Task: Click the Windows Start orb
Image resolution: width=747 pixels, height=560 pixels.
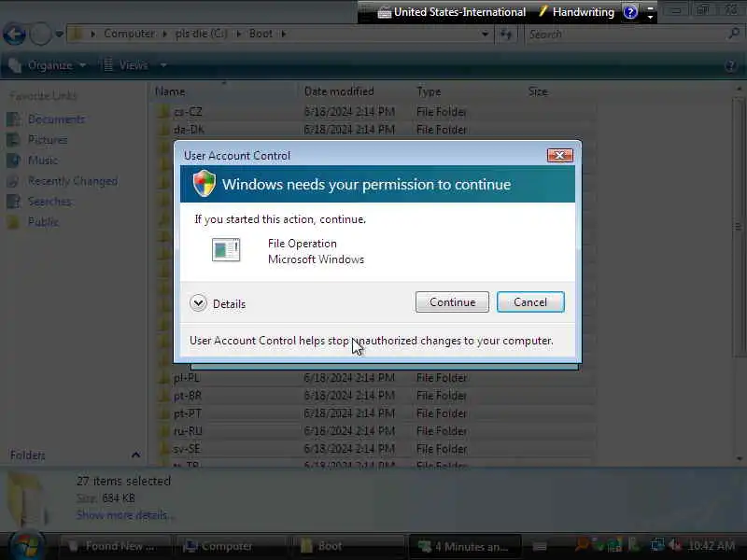Action: [x=27, y=546]
